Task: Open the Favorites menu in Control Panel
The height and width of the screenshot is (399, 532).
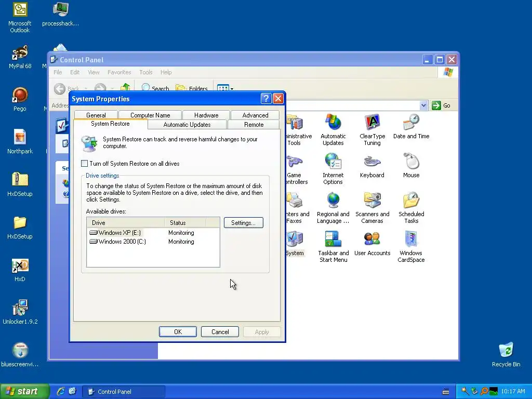Action: click(119, 72)
